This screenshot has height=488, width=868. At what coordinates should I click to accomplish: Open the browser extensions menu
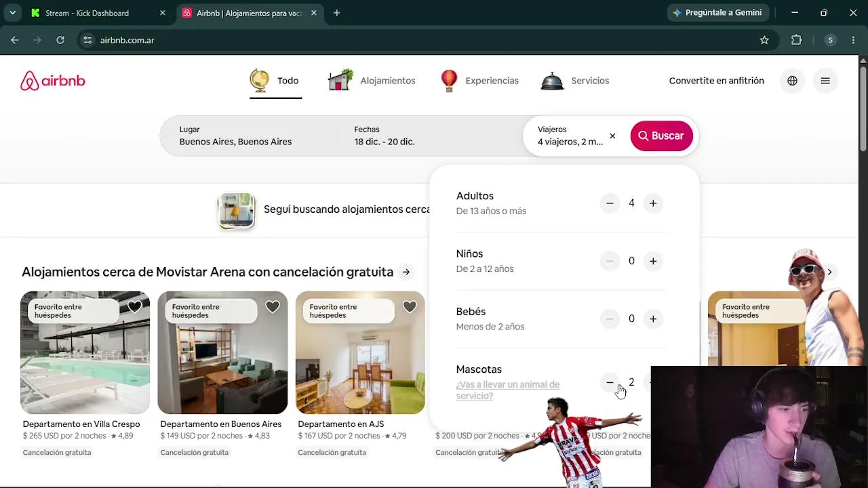click(x=797, y=40)
